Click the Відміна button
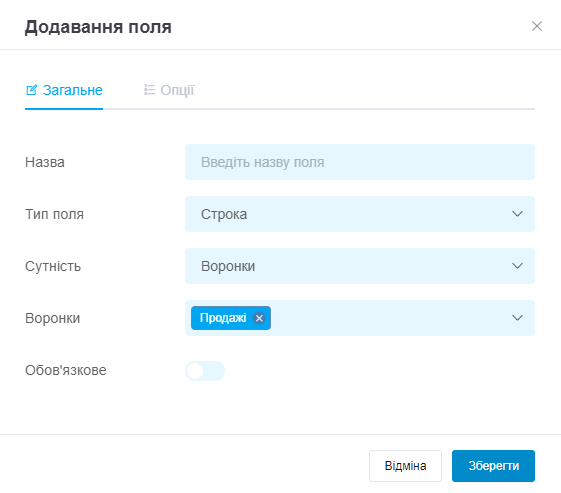Image resolution: width=561 pixels, height=493 pixels. click(x=405, y=466)
